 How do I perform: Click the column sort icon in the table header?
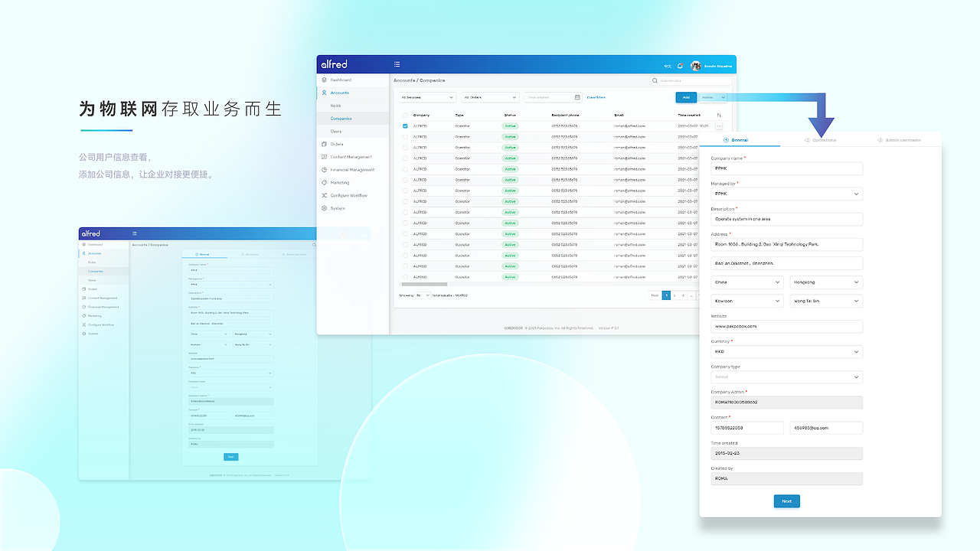pyautogui.click(x=719, y=115)
